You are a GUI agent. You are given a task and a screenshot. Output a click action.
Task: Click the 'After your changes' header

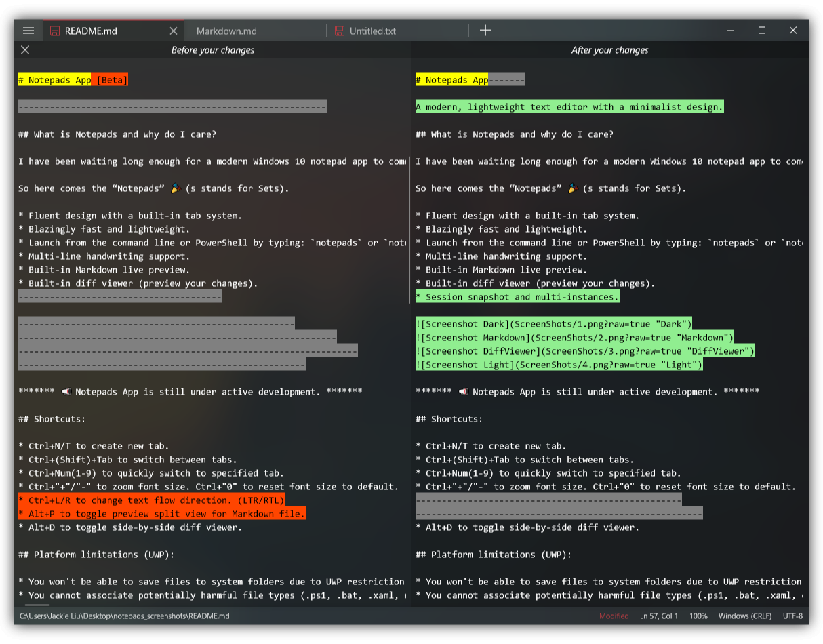pyautogui.click(x=609, y=50)
